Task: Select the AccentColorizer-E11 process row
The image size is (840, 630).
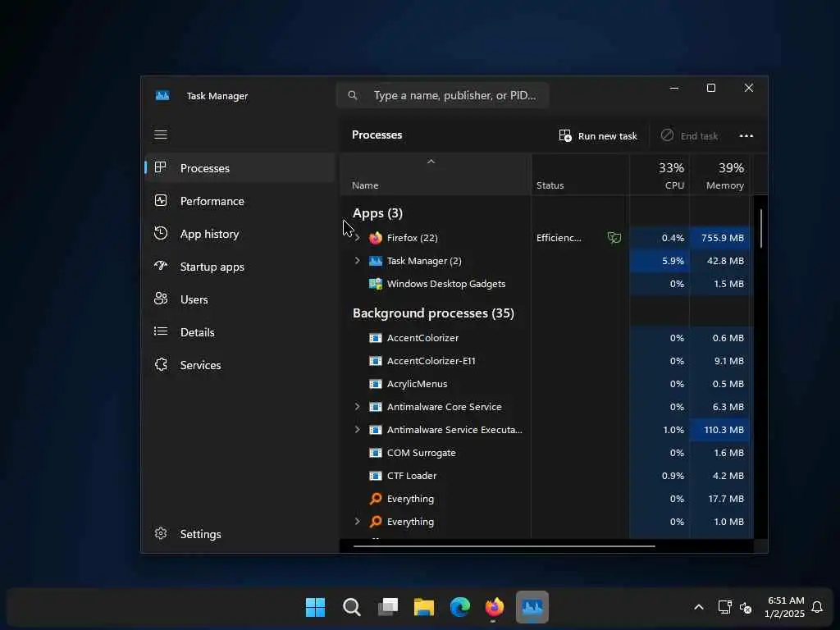Action: point(546,361)
